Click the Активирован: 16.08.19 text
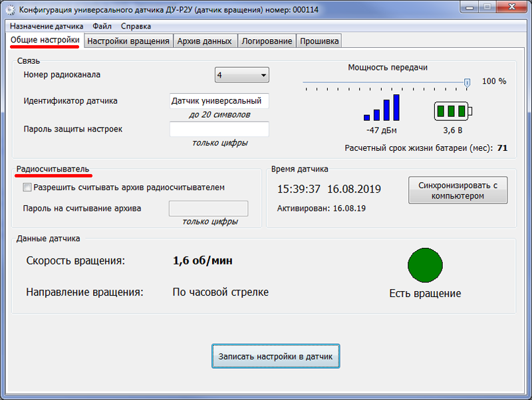The height and width of the screenshot is (400, 532). [x=321, y=209]
